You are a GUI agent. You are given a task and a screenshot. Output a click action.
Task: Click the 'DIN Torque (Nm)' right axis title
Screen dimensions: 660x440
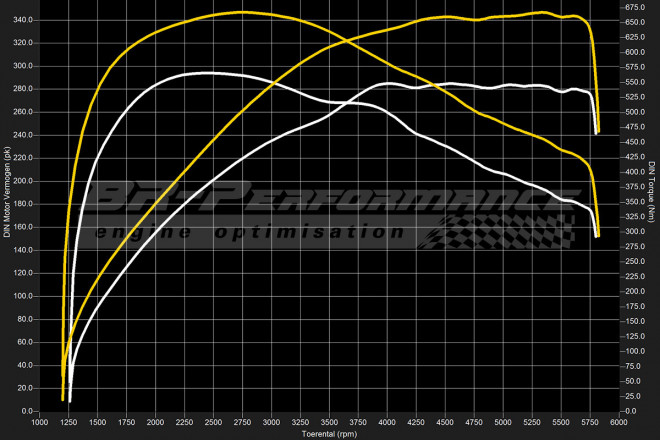tap(652, 190)
